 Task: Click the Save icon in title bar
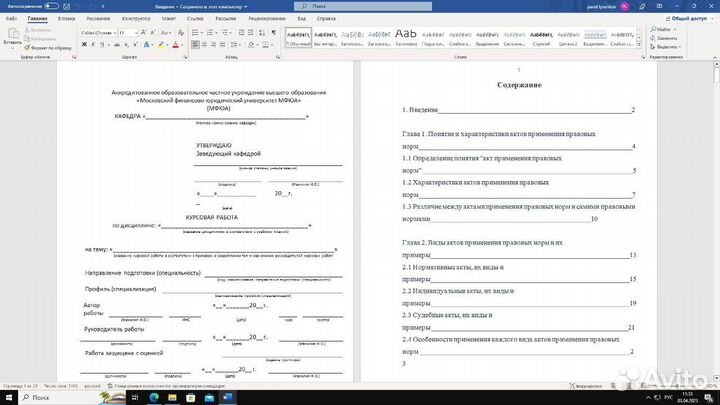pos(67,6)
